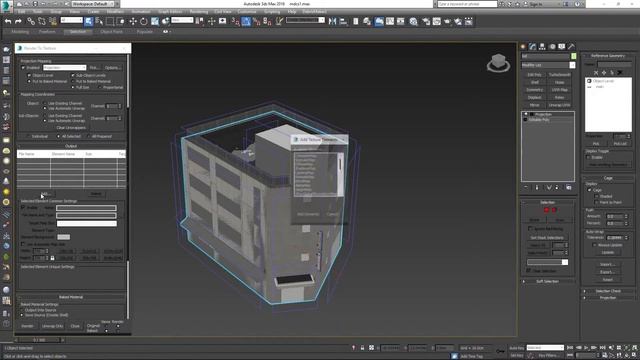This screenshot has width=640, height=360.
Task: Switch to the Hierarchy command panel tab
Action: (542, 47)
